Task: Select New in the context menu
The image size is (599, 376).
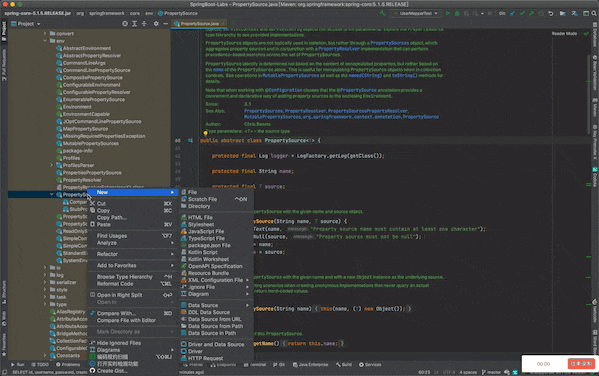Action: click(132, 193)
